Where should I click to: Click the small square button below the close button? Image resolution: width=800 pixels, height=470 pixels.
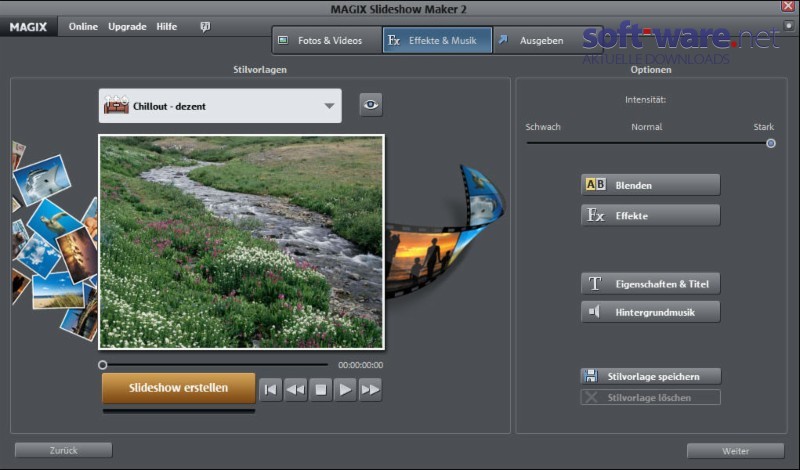pyautogui.click(x=789, y=26)
